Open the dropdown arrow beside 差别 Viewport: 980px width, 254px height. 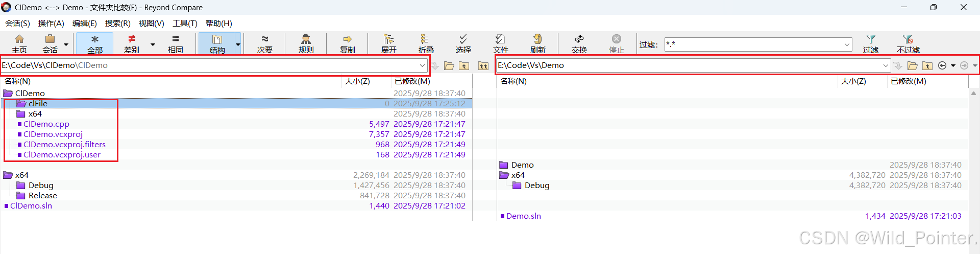pyautogui.click(x=153, y=44)
